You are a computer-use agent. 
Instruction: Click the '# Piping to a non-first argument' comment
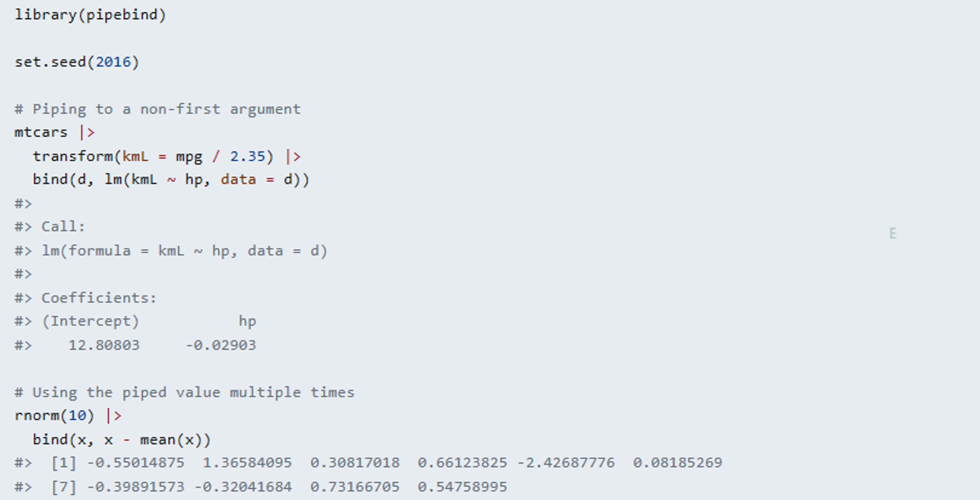tap(158, 109)
